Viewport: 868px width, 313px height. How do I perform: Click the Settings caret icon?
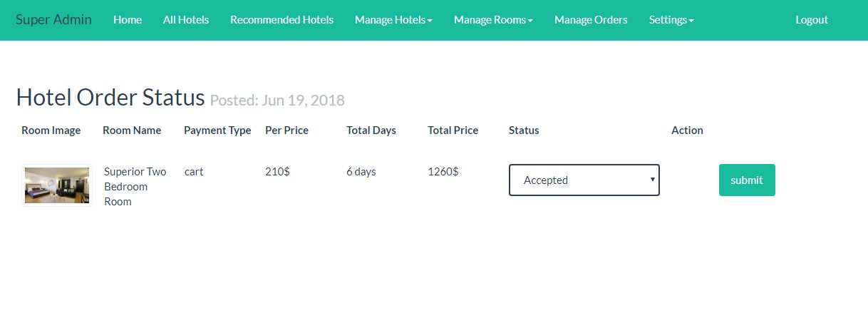[x=691, y=21]
